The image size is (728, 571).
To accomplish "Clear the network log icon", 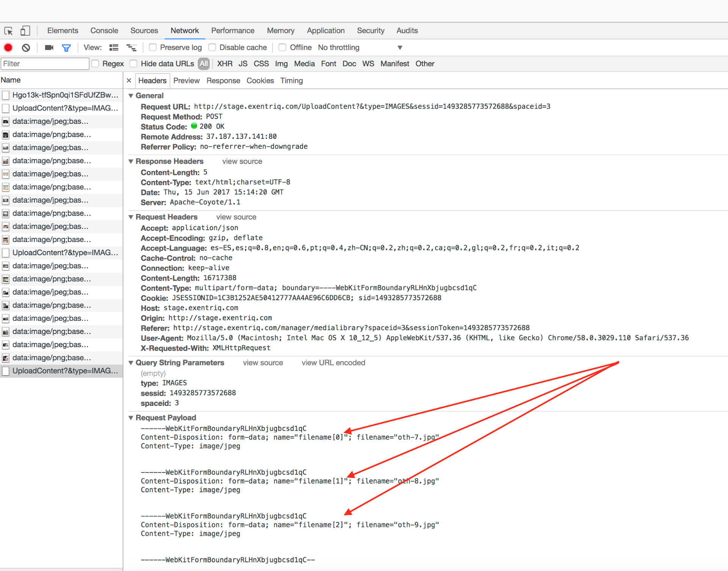I will [26, 48].
